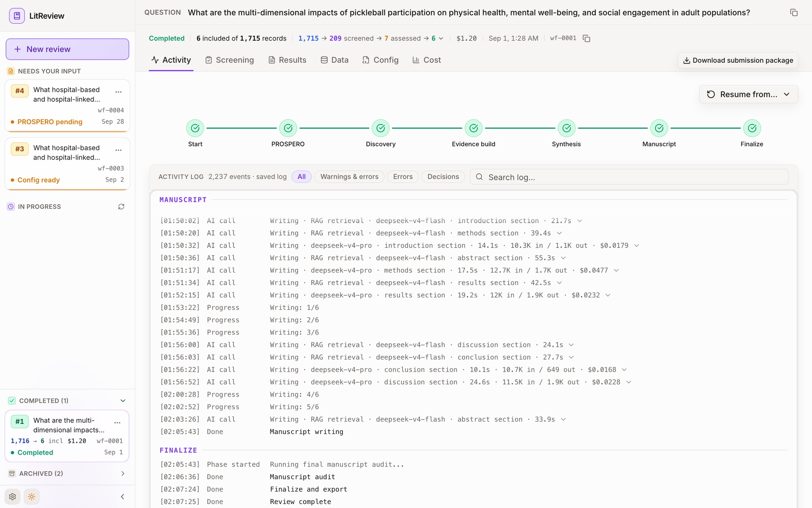Filter the log by Decisions
Viewport: 812px width, 508px height.
tap(443, 177)
